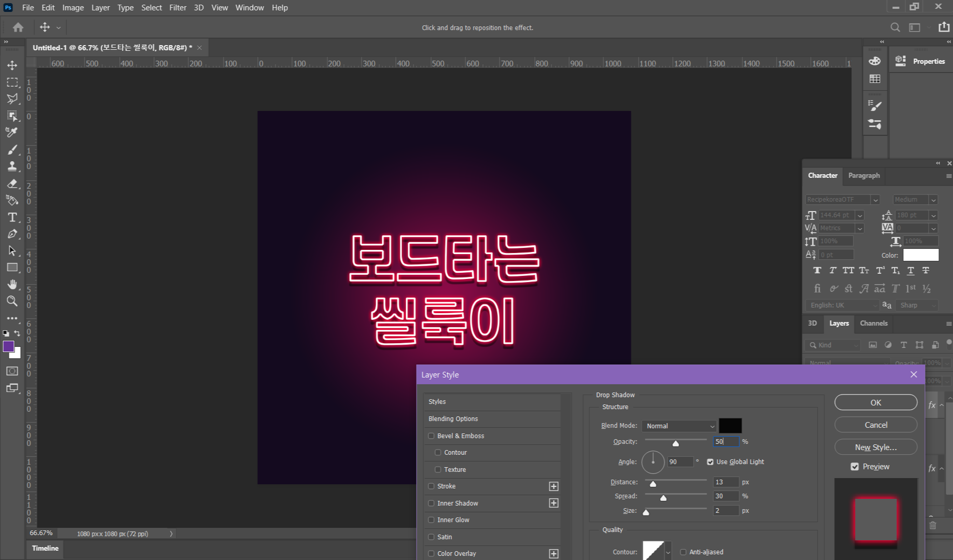The height and width of the screenshot is (560, 953).
Task: Open kerning Metrics dropdown
Action: pyautogui.click(x=860, y=228)
